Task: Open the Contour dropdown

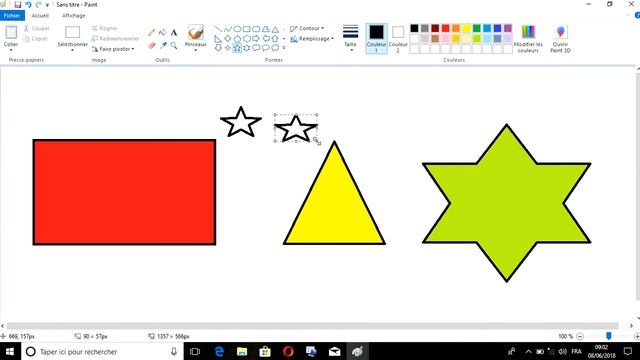Action: [x=307, y=28]
